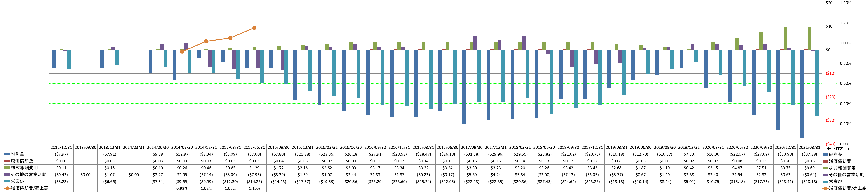The height and width of the screenshot is (192, 868).
Task: Select the 2017/09/30 date column header
Action: point(472,148)
